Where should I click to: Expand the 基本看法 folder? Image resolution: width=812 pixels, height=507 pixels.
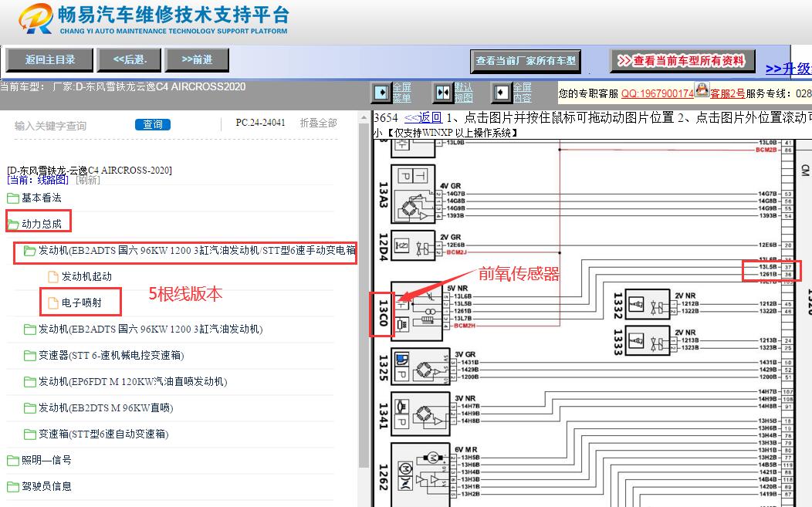click(42, 198)
